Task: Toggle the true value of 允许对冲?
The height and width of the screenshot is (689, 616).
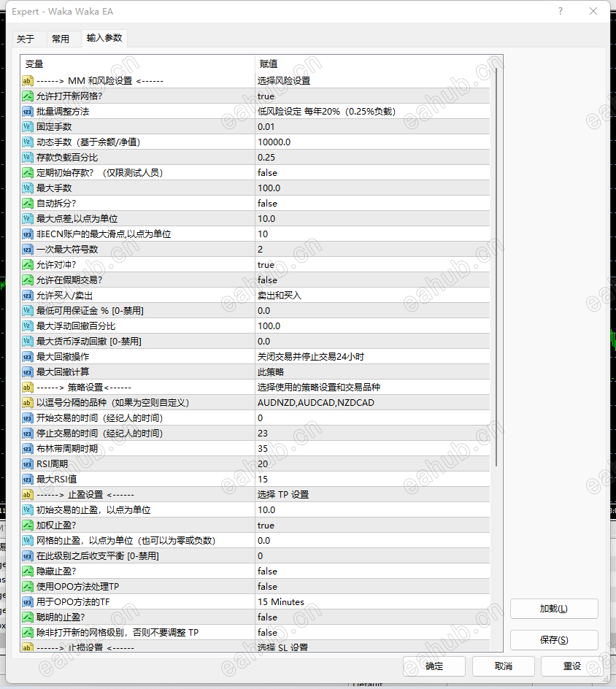Action: click(x=372, y=265)
